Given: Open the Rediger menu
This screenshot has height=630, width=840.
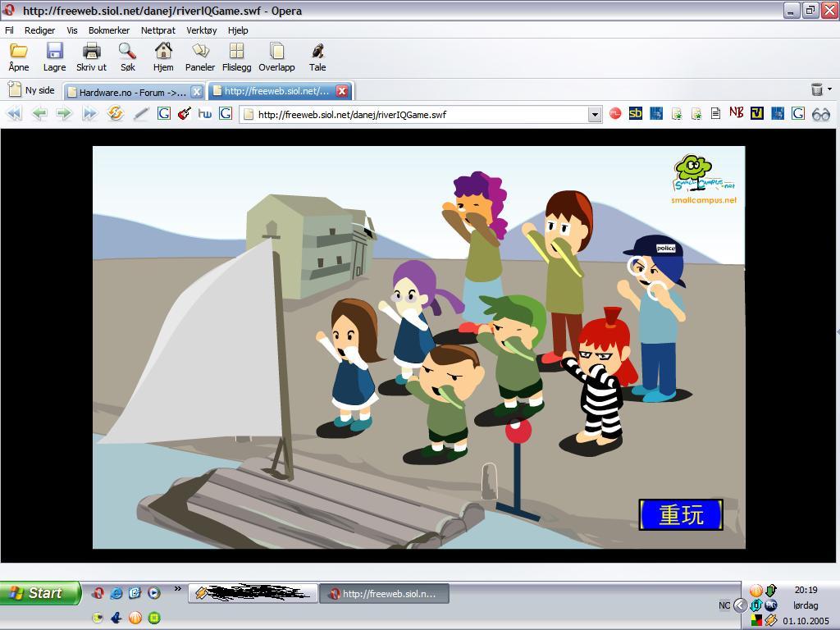Looking at the screenshot, I should coord(39,30).
